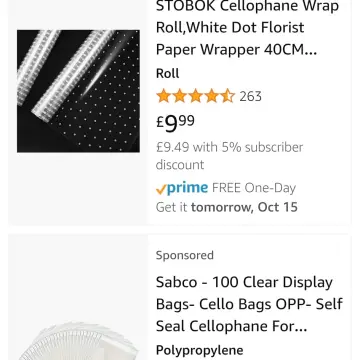
Task: Click the 'Paper Wrapper 40CM...' title line
Action: 236,50
